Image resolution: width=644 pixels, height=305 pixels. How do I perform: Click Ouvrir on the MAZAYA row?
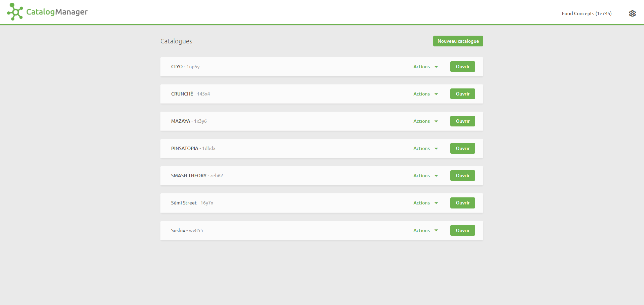point(462,121)
